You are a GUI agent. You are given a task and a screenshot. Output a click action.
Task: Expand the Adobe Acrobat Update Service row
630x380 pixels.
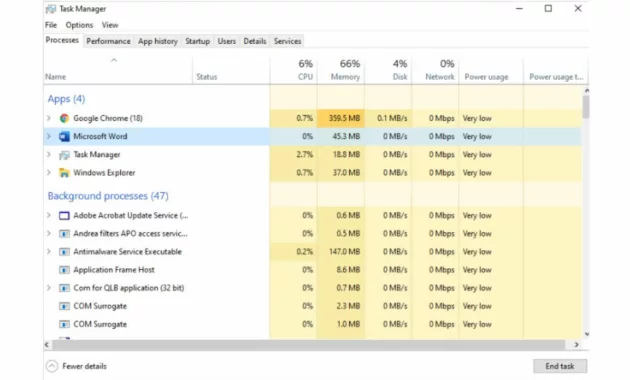[x=49, y=215]
